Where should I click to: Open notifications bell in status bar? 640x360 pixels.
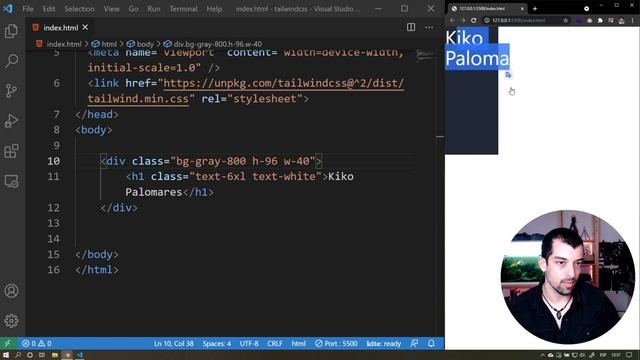(x=431, y=343)
